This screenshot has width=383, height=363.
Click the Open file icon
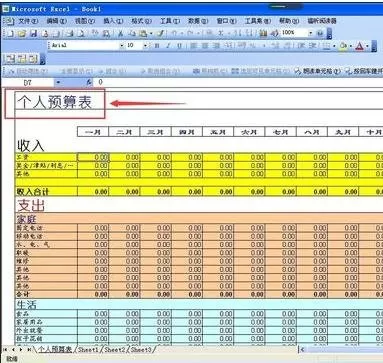[x=22, y=33]
